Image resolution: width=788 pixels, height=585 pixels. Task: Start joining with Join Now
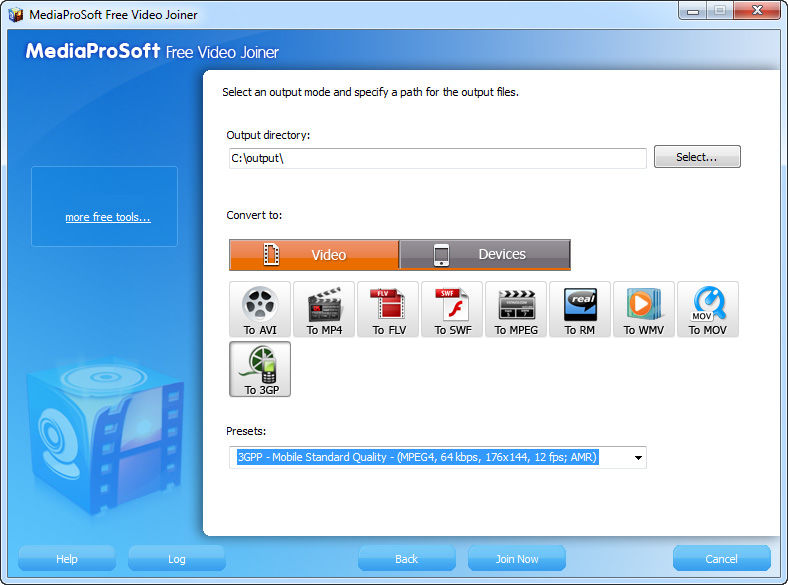tap(517, 559)
